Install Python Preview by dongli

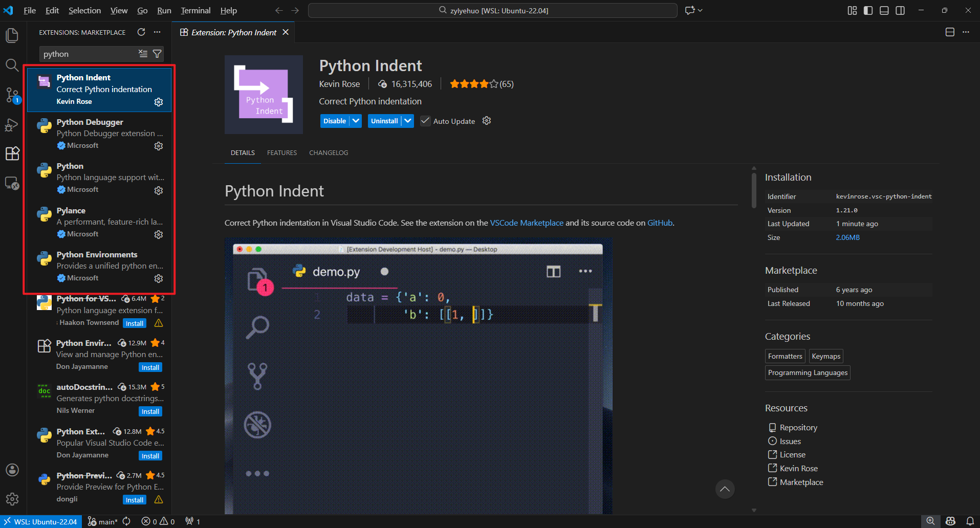(x=135, y=500)
